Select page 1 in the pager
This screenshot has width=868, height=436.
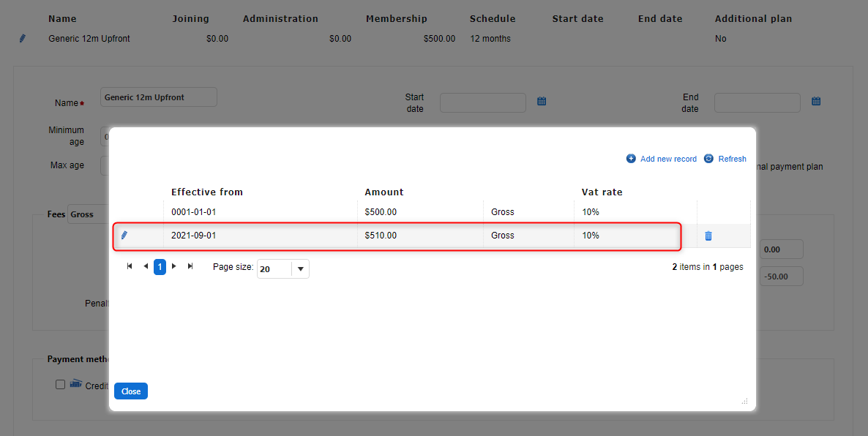(160, 267)
